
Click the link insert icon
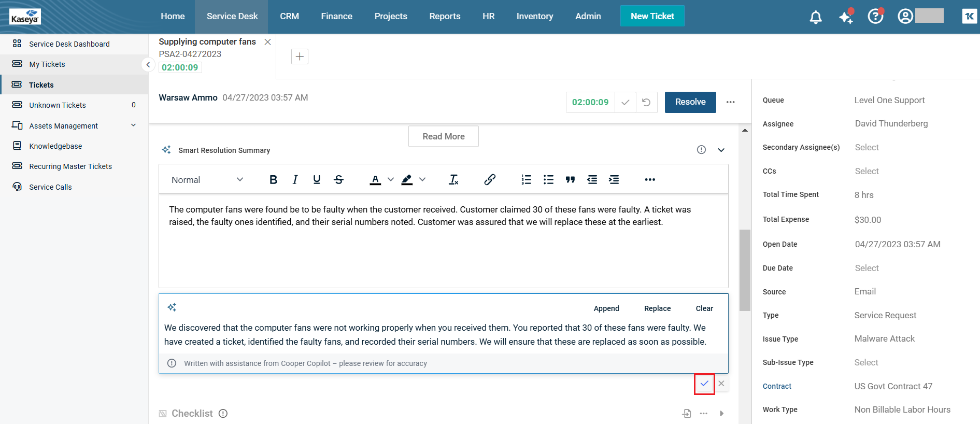[490, 179]
